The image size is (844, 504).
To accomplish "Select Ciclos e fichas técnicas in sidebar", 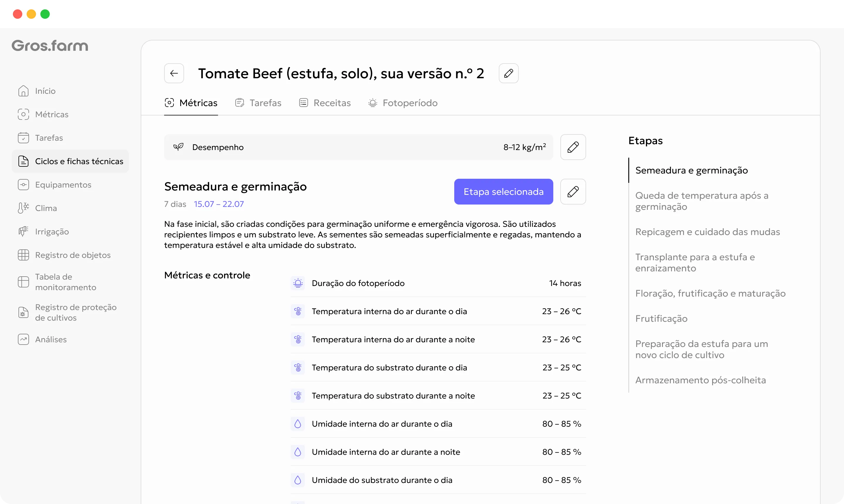I will (70, 161).
